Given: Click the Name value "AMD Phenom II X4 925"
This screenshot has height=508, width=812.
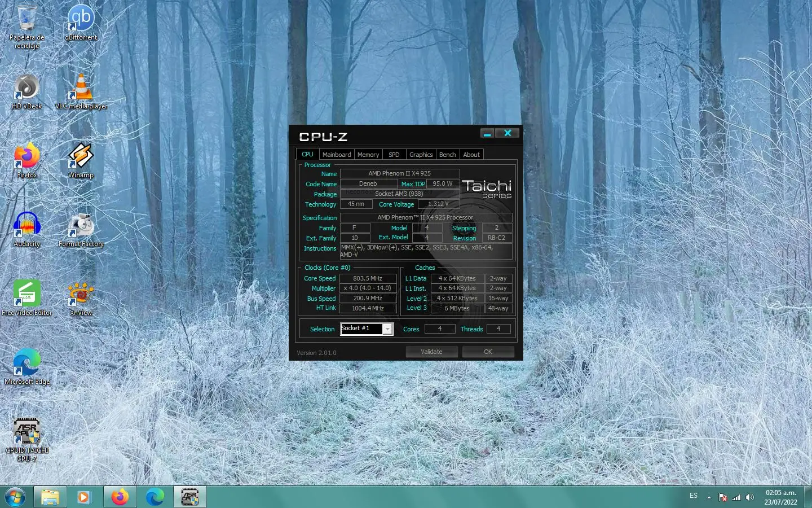Looking at the screenshot, I should point(400,173).
